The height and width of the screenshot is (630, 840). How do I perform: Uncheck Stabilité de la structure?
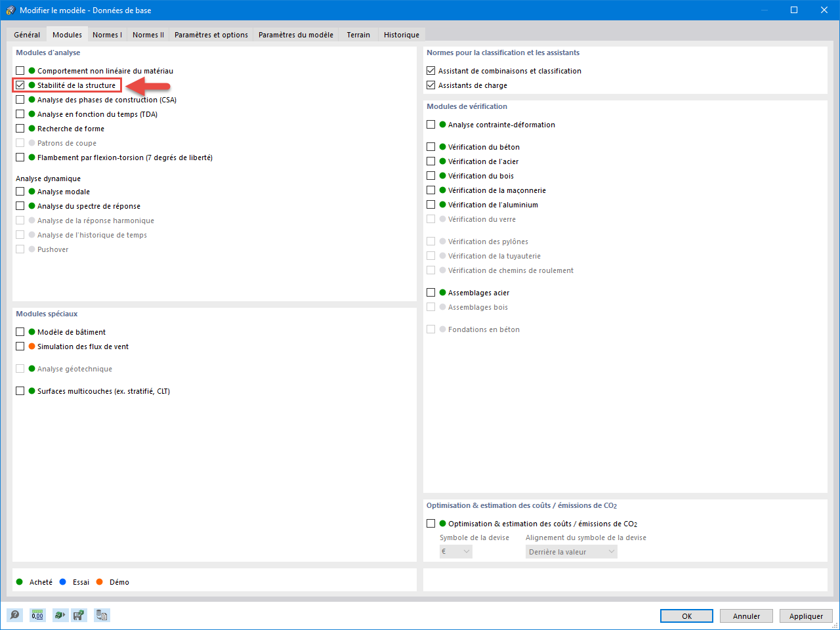[x=20, y=85]
